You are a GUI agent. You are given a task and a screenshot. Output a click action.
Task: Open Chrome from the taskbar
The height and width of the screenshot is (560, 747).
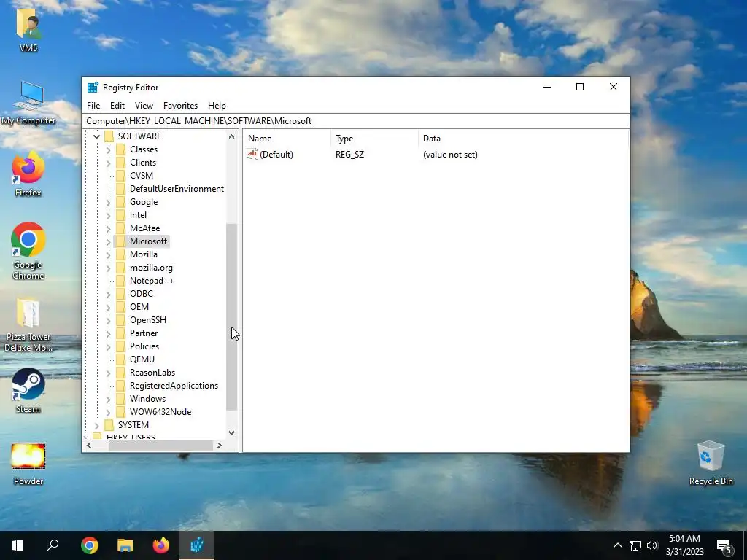pos(89,545)
